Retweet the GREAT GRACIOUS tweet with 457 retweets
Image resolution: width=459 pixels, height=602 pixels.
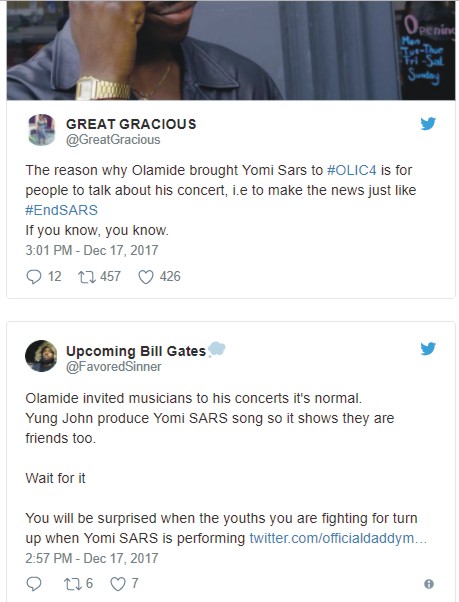(x=87, y=276)
